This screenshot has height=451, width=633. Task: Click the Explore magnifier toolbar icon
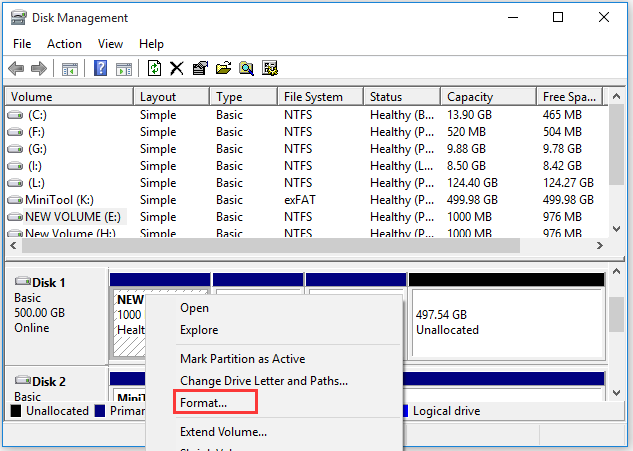tap(246, 68)
